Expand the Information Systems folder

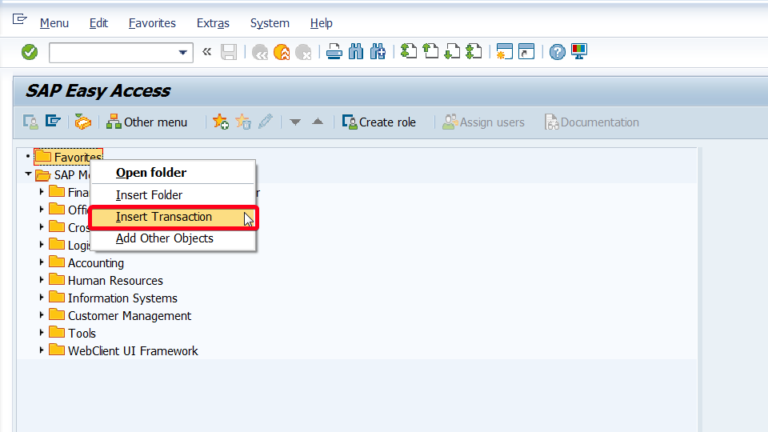tap(42, 297)
